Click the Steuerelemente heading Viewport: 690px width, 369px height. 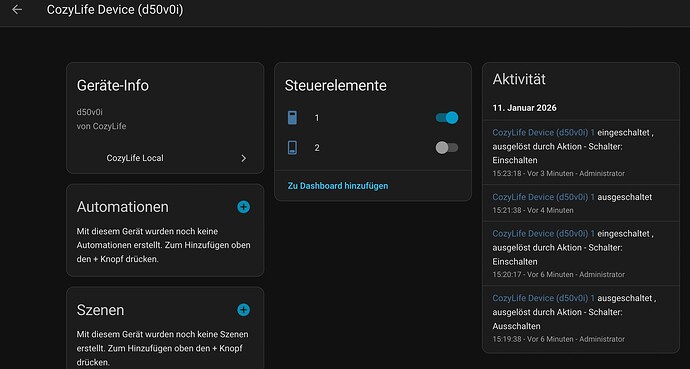(x=336, y=85)
